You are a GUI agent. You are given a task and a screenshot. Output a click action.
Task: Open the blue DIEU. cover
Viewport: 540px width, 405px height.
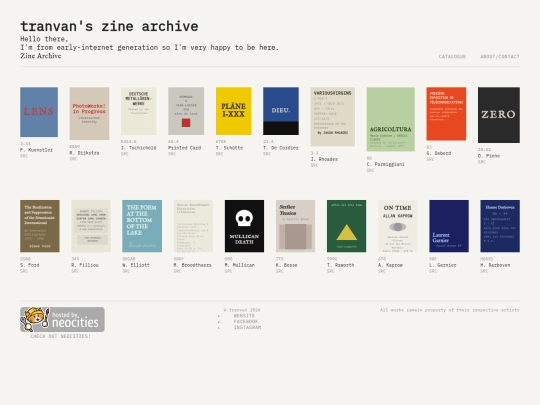coord(281,111)
